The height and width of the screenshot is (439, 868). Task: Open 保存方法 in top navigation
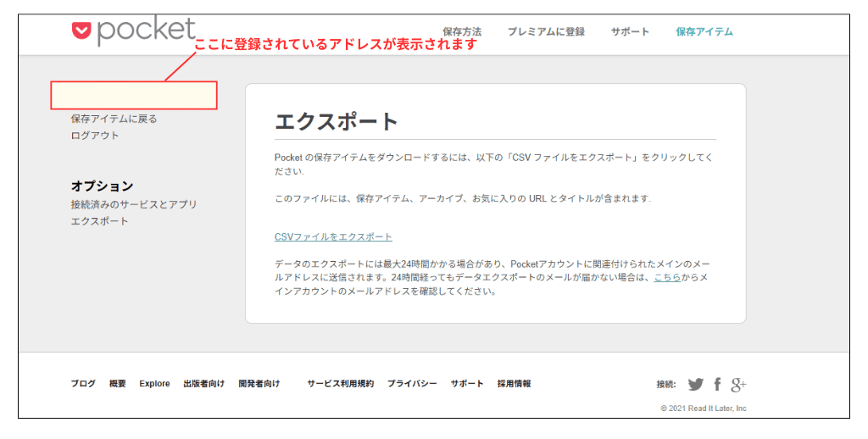[462, 31]
